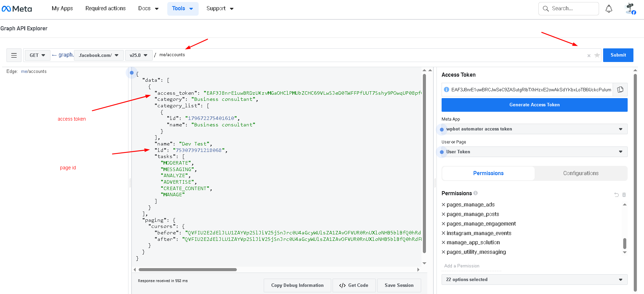Image resolution: width=644 pixels, height=294 pixels.
Task: Click the undo icon beside Permissions
Action: 616,195
